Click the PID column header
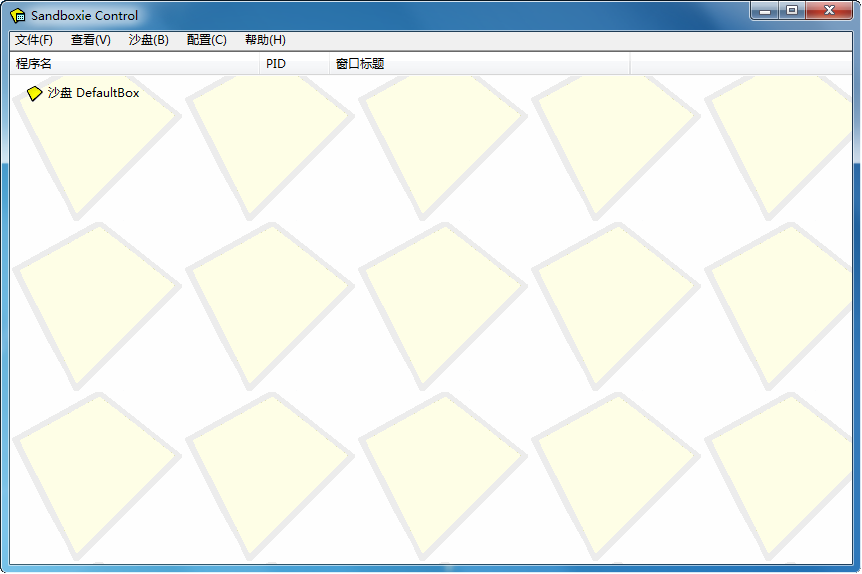 pyautogui.click(x=294, y=64)
